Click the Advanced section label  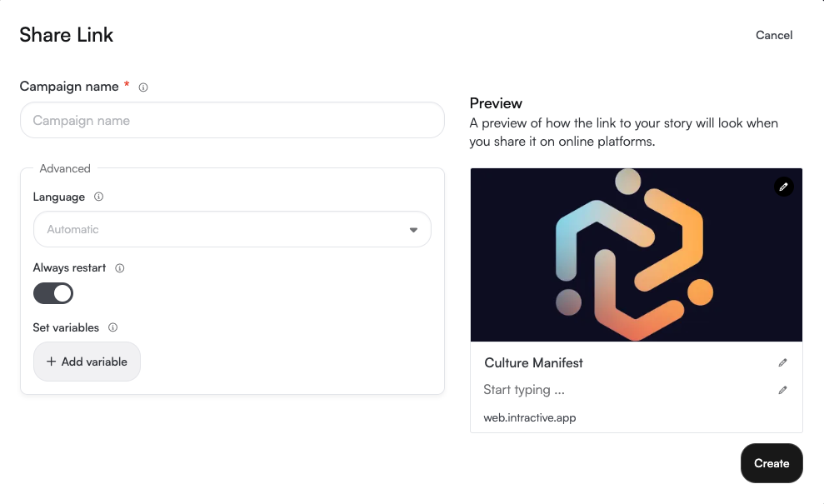click(65, 168)
